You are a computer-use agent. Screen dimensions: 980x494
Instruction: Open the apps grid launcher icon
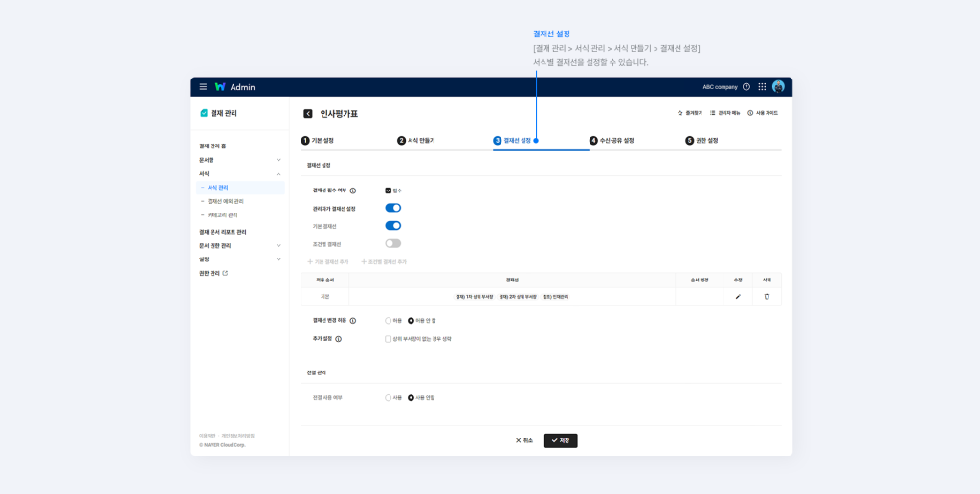pyautogui.click(x=762, y=87)
